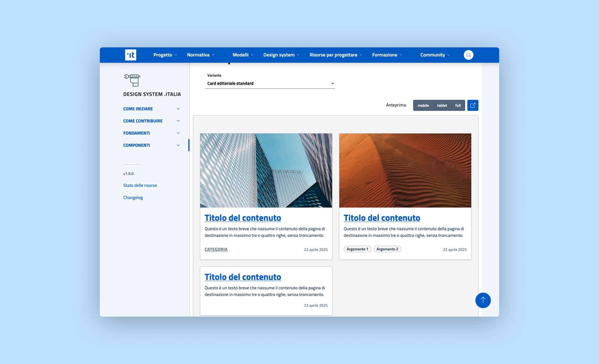Click the Design System Italia sidebar logo
The image size is (599, 364).
tap(132, 80)
